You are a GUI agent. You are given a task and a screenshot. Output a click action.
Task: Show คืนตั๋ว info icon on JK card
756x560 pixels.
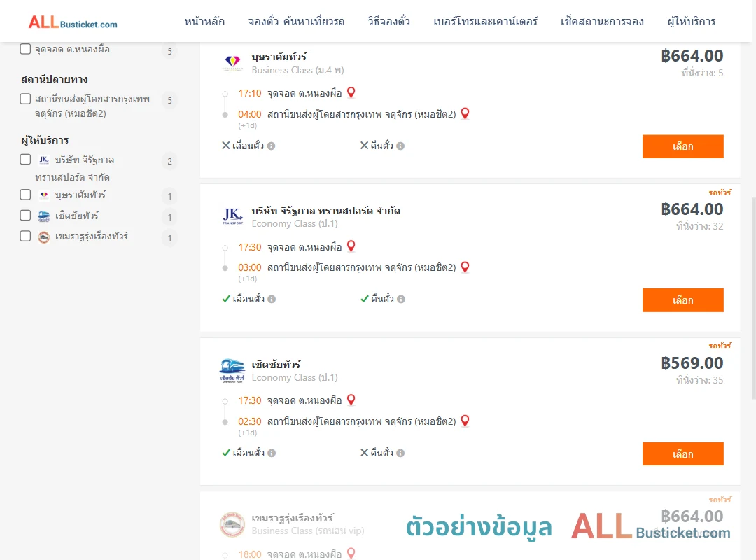400,299
